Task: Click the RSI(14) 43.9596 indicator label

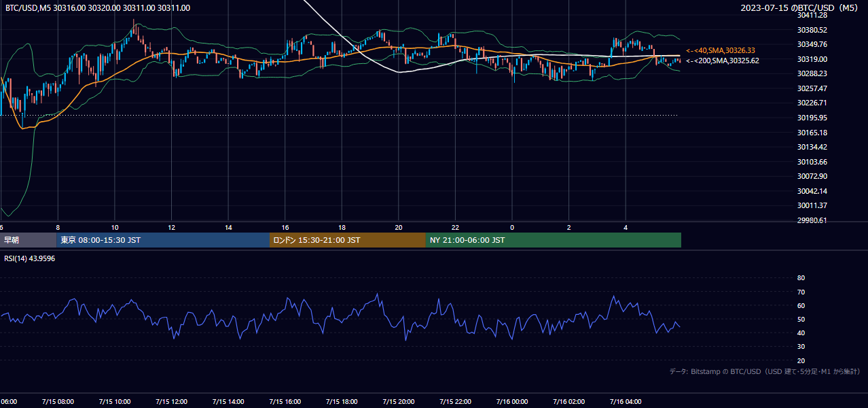Action: (30, 258)
